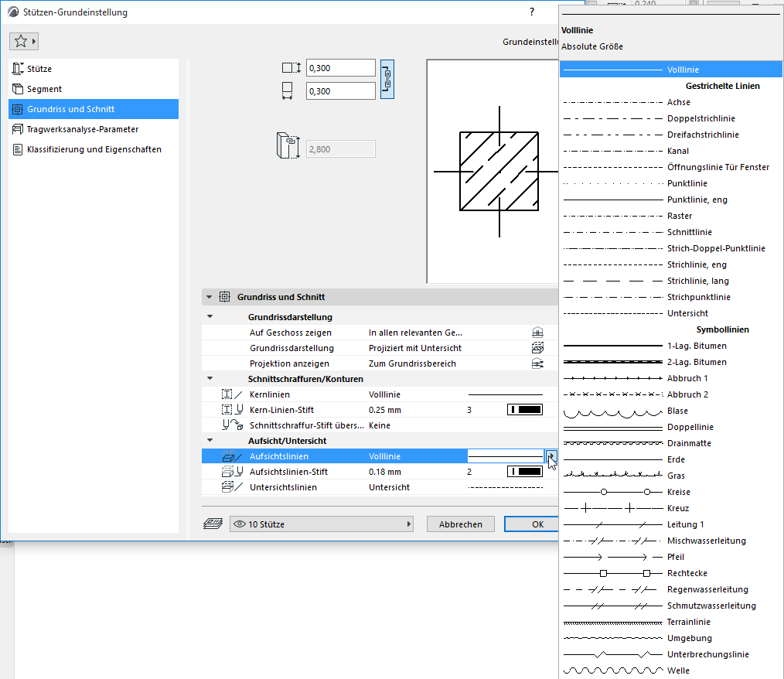784x679 pixels.
Task: Click the column height icon
Action: (288, 145)
